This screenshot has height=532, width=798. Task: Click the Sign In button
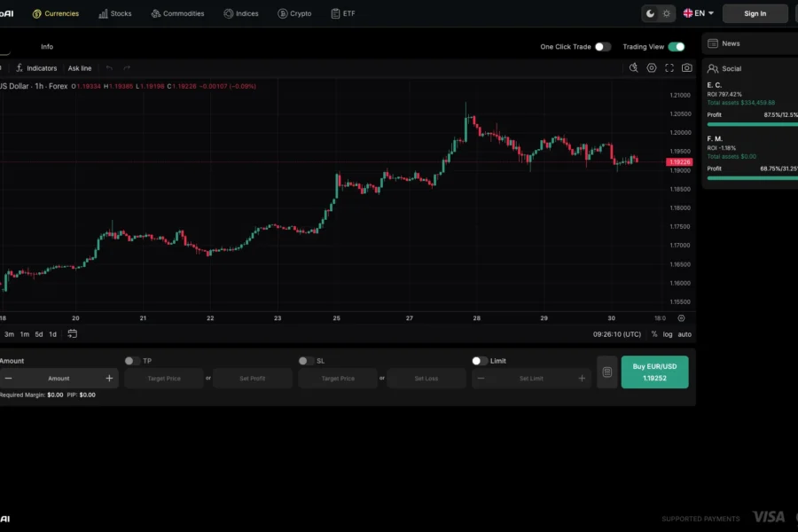[x=755, y=14]
